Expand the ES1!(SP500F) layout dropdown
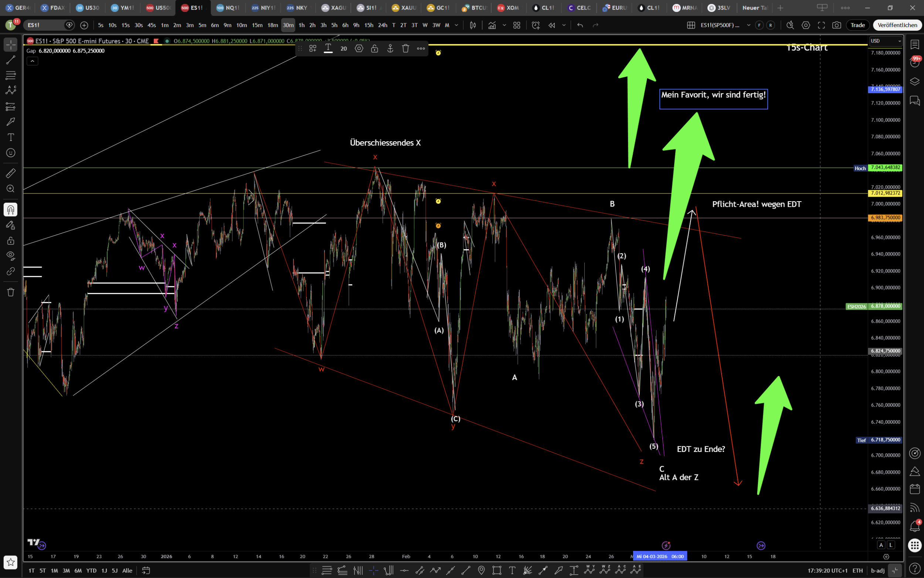Image resolution: width=924 pixels, height=578 pixels. (x=749, y=25)
